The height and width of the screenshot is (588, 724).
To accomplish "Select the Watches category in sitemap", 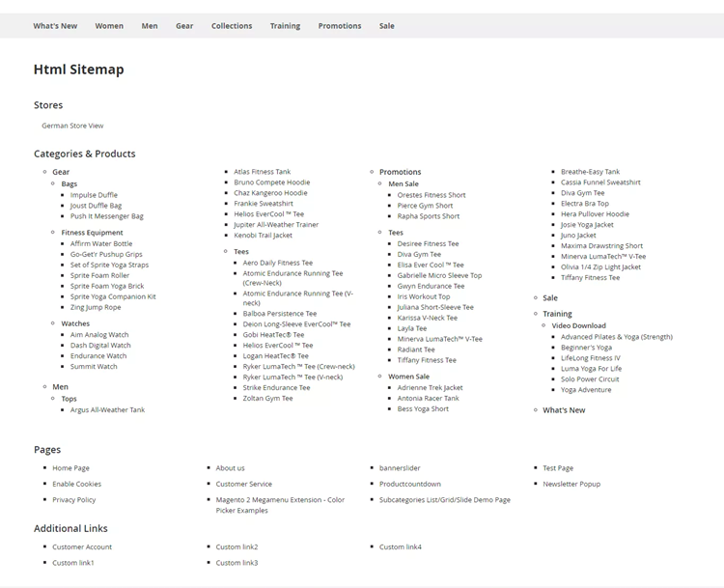I will [x=75, y=324].
